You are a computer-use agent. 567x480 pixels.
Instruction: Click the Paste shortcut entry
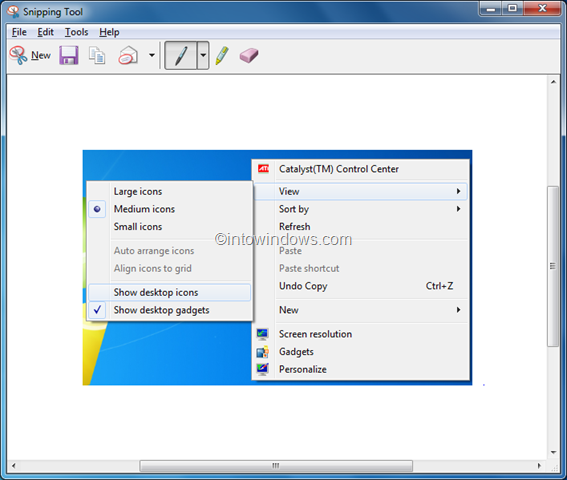pyautogui.click(x=361, y=268)
